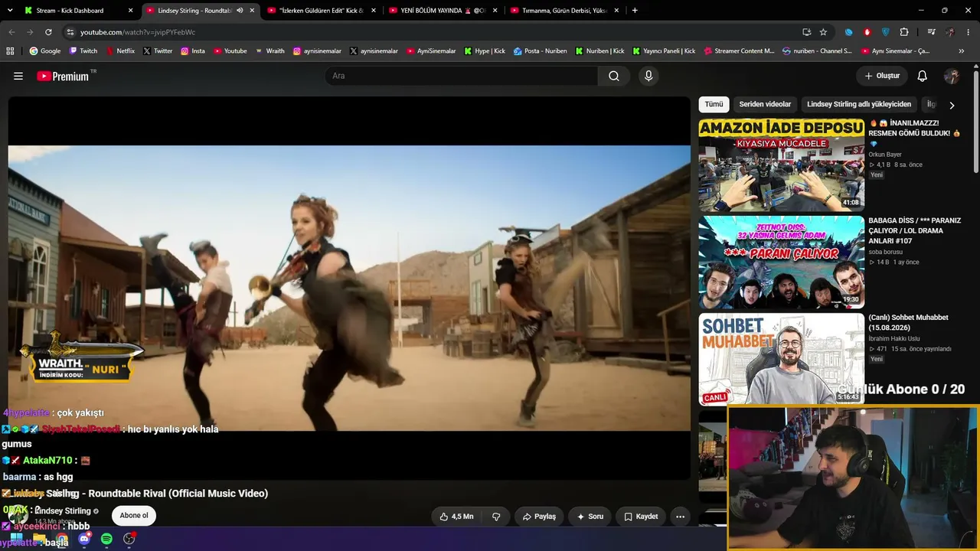Open Twitter bookmark
Screen dimensions: 980x551
[x=158, y=51]
